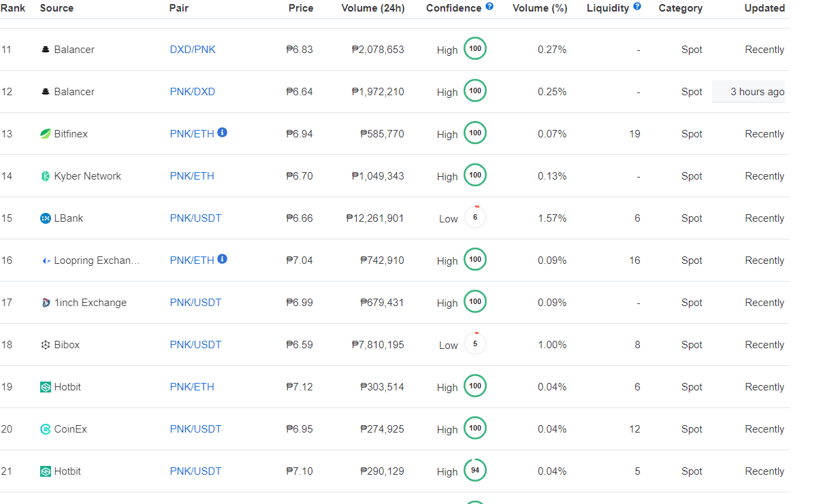Open Hotbit PNK/ETH pair link
The height and width of the screenshot is (504, 838).
tap(192, 387)
